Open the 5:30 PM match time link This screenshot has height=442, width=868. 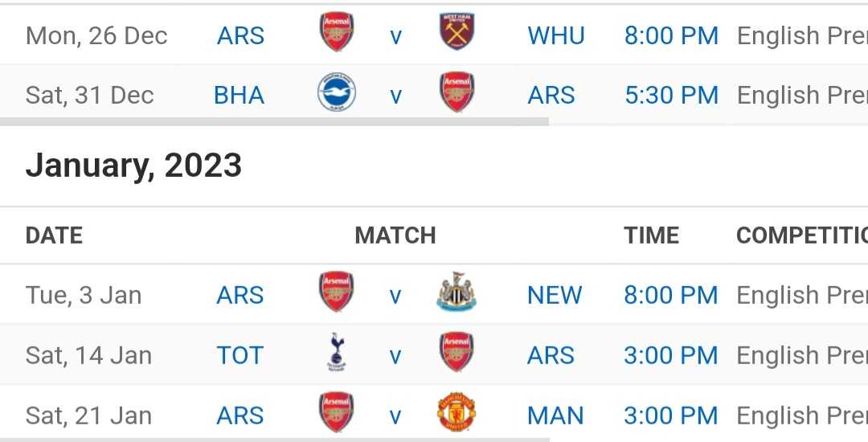671,95
